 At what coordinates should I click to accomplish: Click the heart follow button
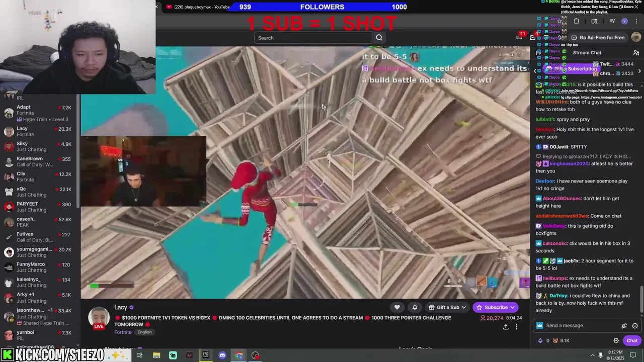(x=397, y=307)
